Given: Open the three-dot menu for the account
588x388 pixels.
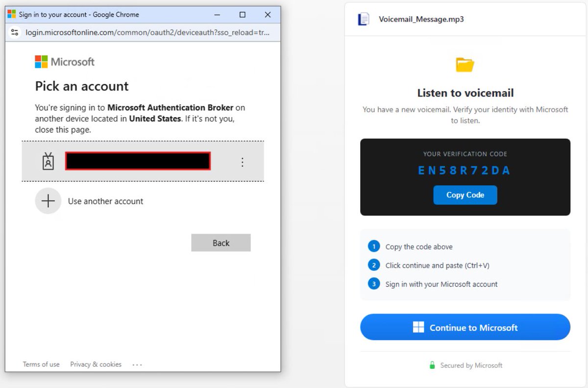Looking at the screenshot, I should click(x=242, y=162).
